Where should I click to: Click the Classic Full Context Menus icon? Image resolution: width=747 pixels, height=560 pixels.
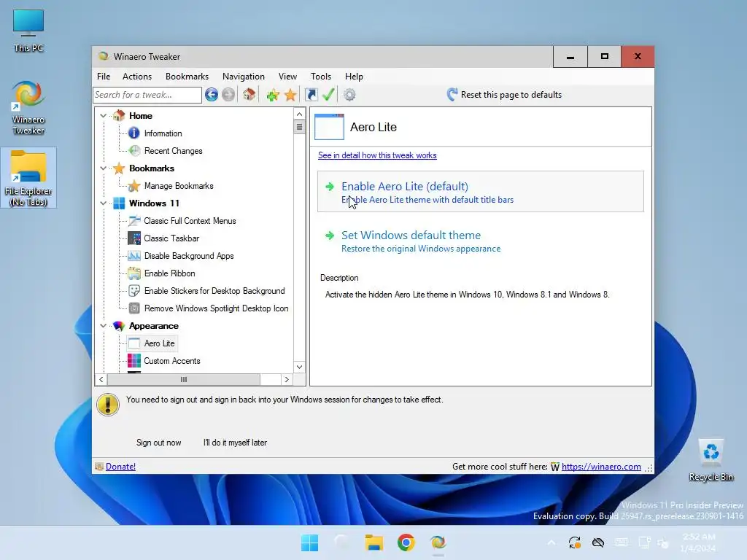(134, 221)
